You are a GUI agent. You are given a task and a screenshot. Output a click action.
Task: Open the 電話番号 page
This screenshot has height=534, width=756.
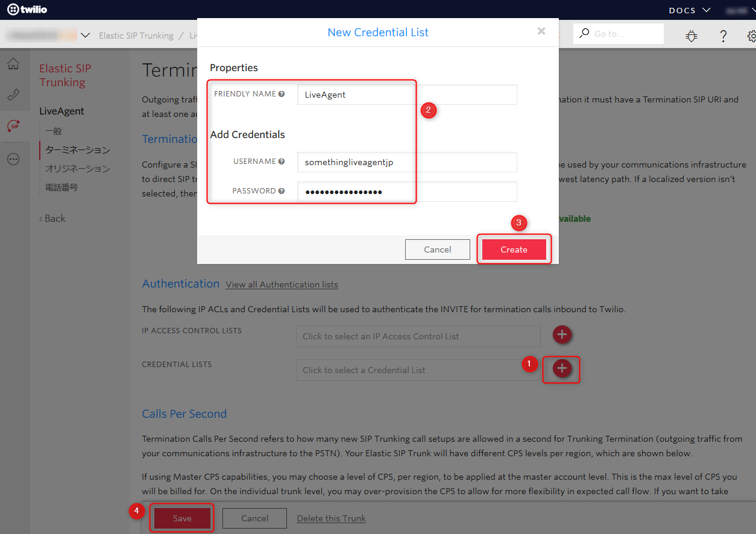61,187
